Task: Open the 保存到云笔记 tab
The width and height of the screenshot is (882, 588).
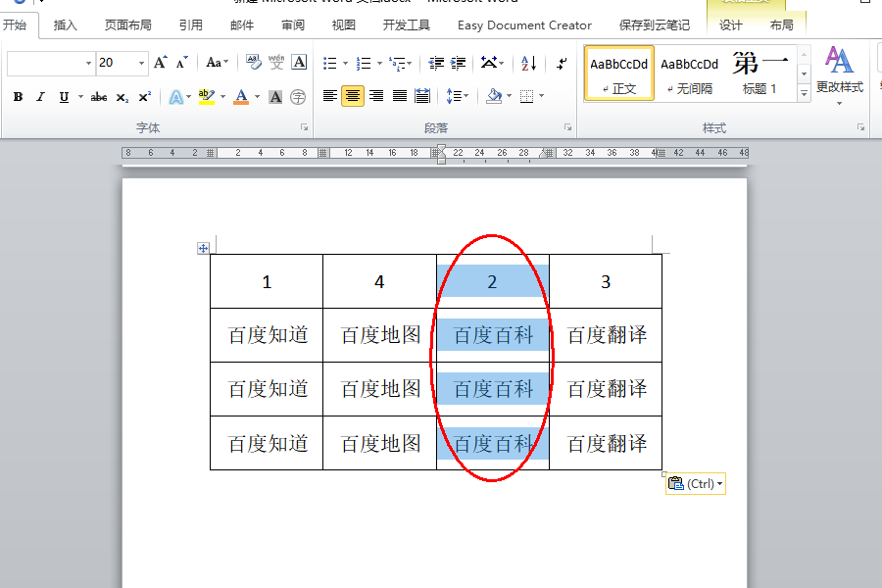Action: click(655, 25)
